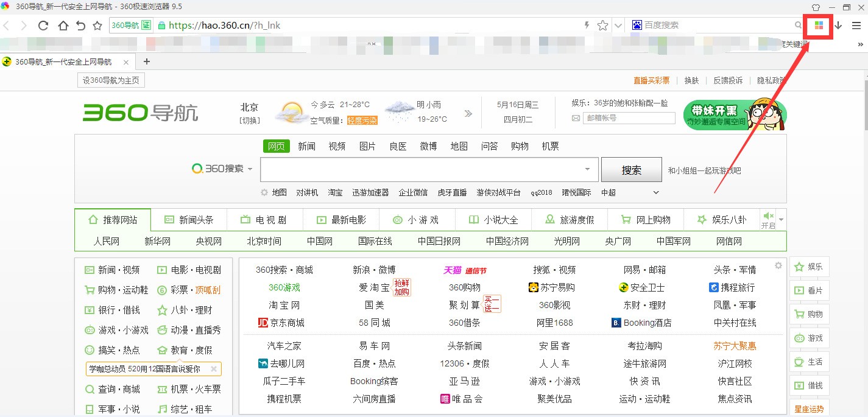Click the Baidu paw search engine icon

tap(637, 26)
